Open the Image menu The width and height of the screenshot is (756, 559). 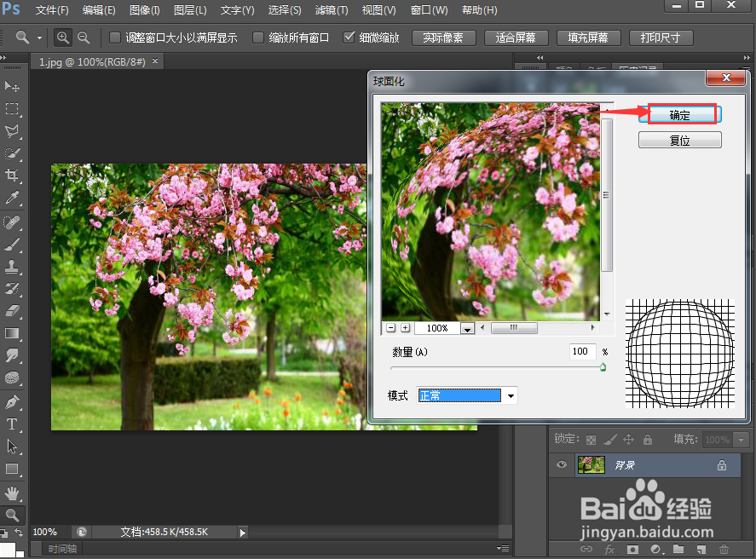tap(145, 10)
